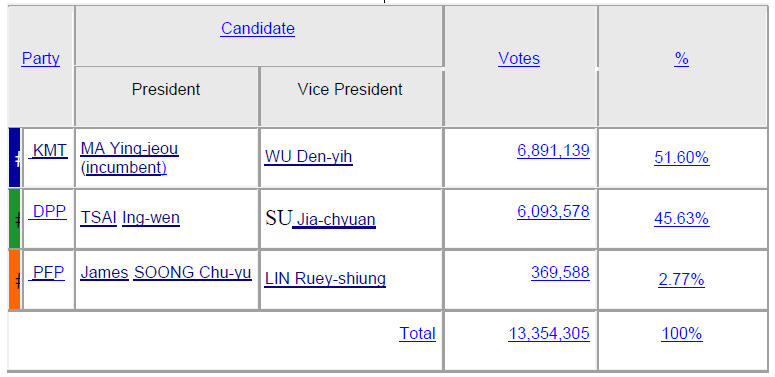Open the TSAI Ing-wen link

130,218
